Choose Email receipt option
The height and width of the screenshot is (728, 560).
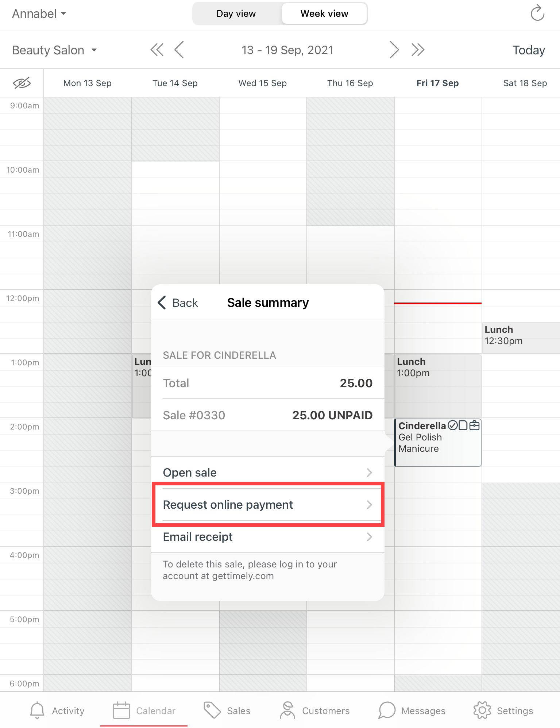click(x=267, y=537)
